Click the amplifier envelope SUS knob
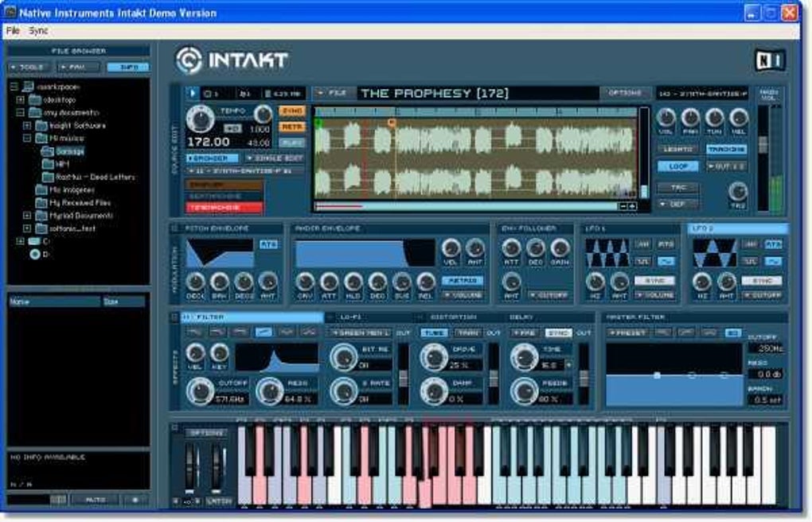This screenshot has height=522, width=812. pyautogui.click(x=402, y=282)
